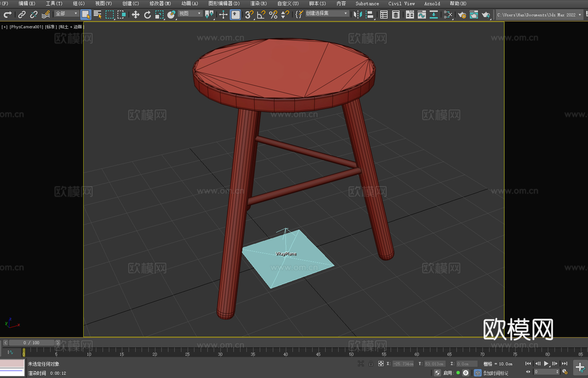Click the X coordinate input field

[x=403, y=364]
